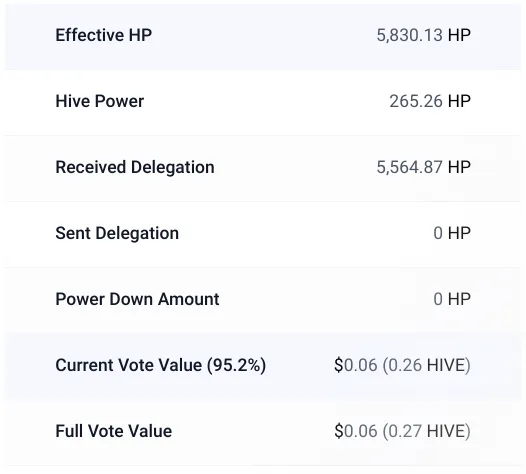
Task: Select the Current Vote Value (95.2%) label
Action: pos(161,365)
